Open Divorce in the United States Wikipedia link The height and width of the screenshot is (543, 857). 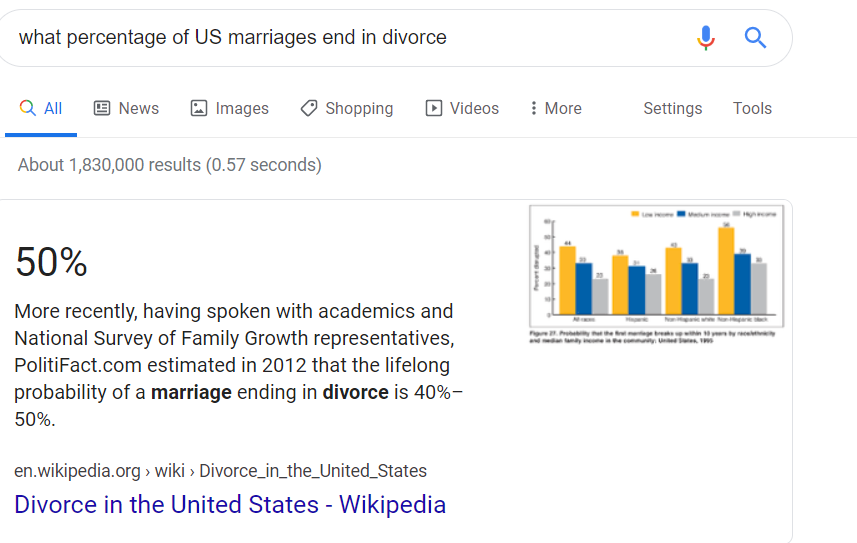point(230,504)
